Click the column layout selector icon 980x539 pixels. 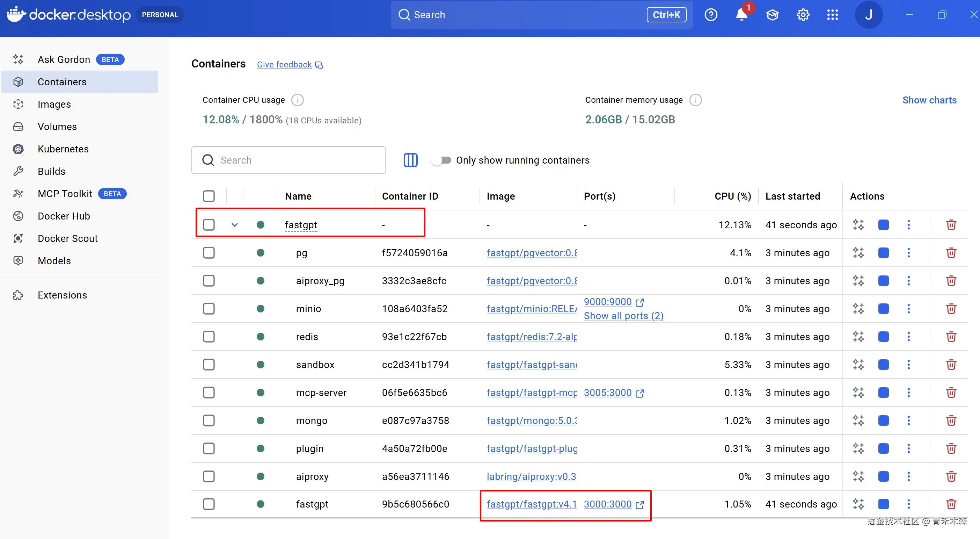pos(410,160)
